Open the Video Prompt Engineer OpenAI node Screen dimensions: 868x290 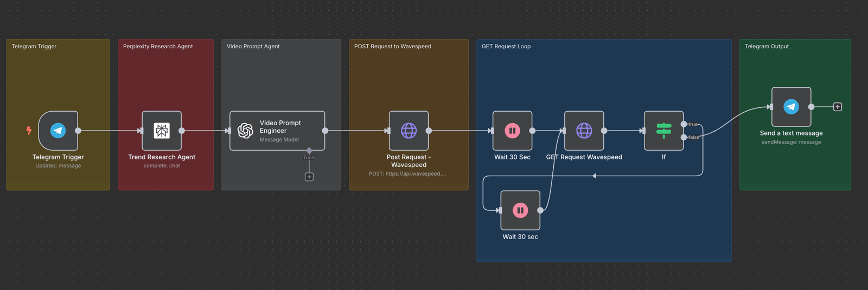[x=277, y=131]
